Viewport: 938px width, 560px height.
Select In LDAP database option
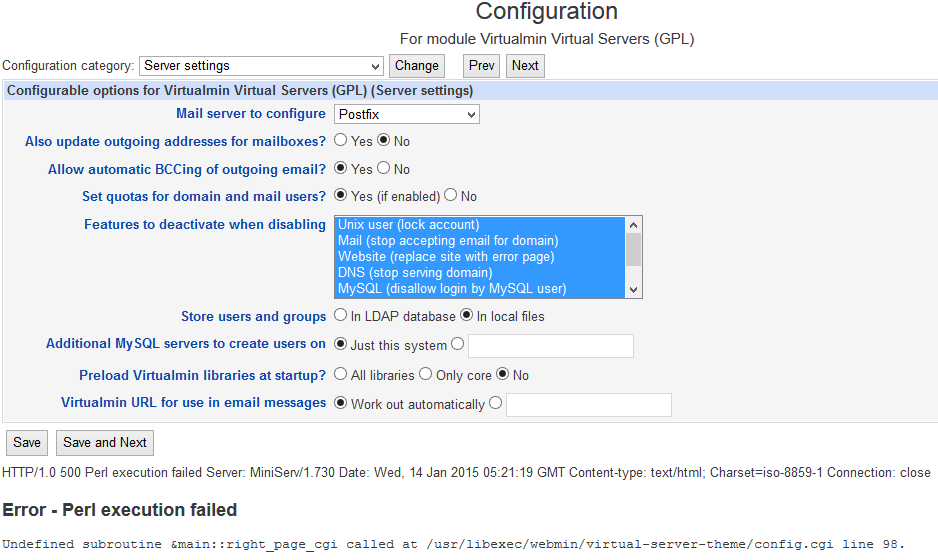(x=340, y=315)
